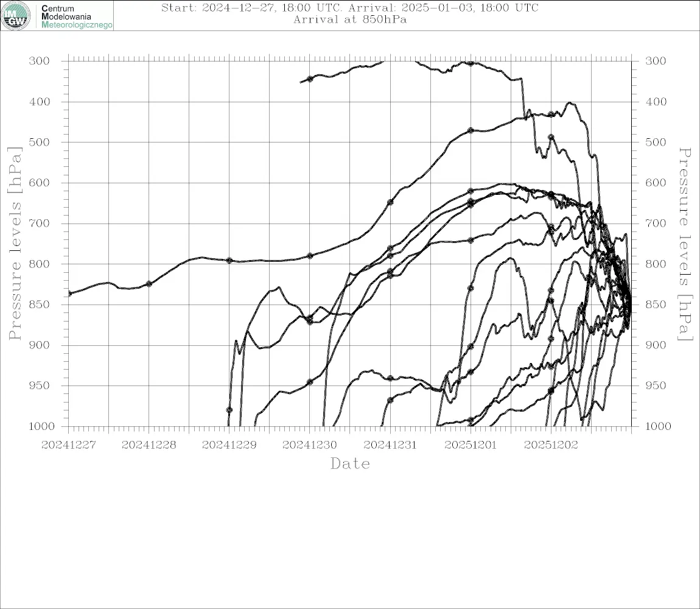
Task: Click left axis label 1000
Action: pos(42,426)
